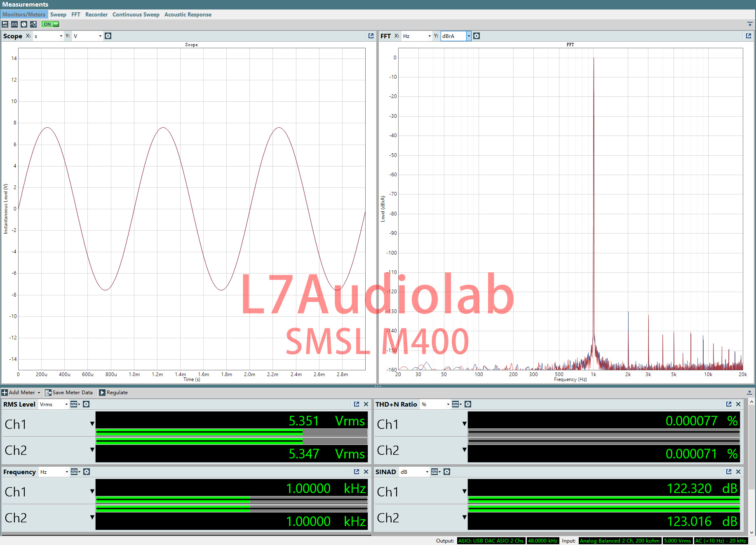This screenshot has width=756, height=545.
Task: Open FFT graph settings gear
Action: (477, 36)
